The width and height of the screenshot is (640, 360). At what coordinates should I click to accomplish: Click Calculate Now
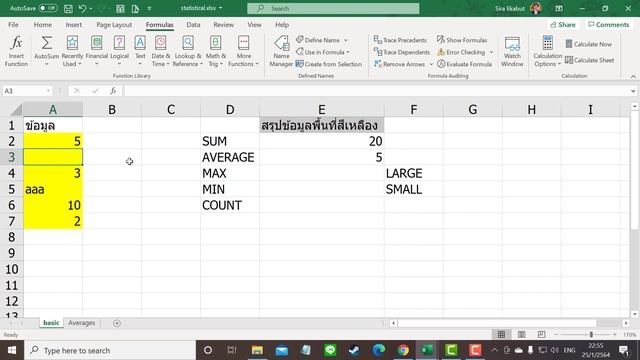tap(589, 44)
